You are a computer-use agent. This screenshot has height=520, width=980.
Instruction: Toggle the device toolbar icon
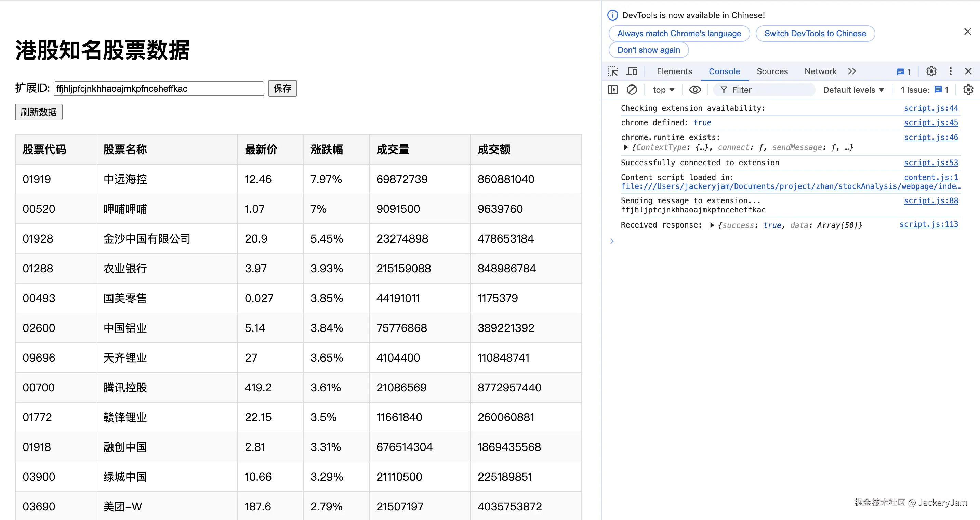pos(632,71)
